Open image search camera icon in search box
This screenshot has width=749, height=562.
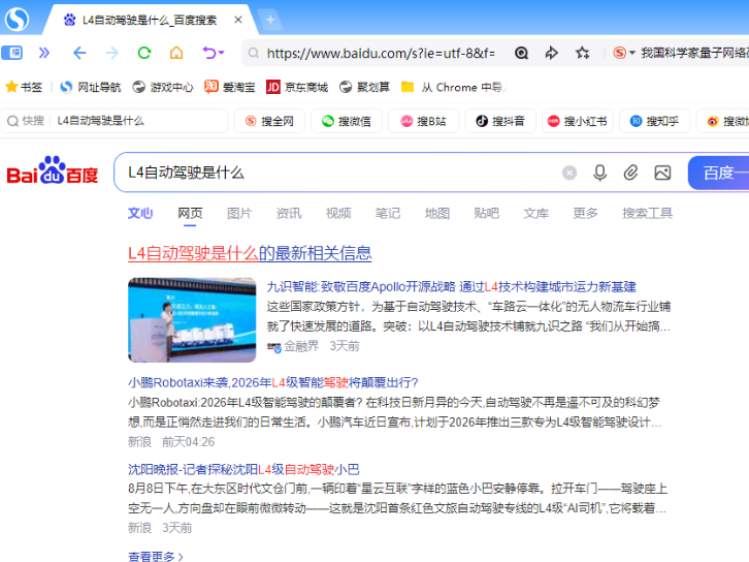click(x=662, y=173)
